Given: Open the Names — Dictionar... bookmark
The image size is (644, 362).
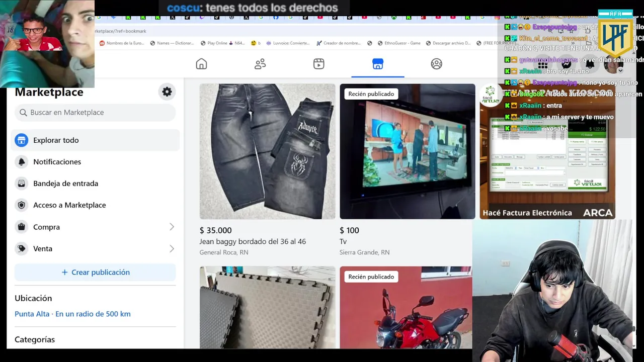Looking at the screenshot, I should [172, 43].
